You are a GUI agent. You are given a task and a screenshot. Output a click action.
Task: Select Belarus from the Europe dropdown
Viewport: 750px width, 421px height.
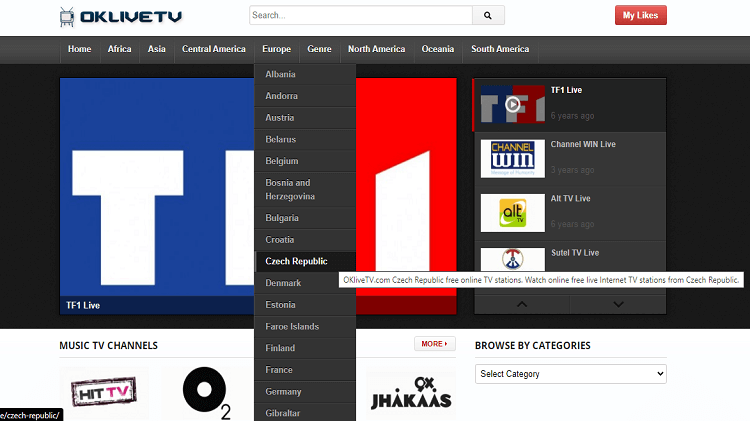click(x=305, y=139)
